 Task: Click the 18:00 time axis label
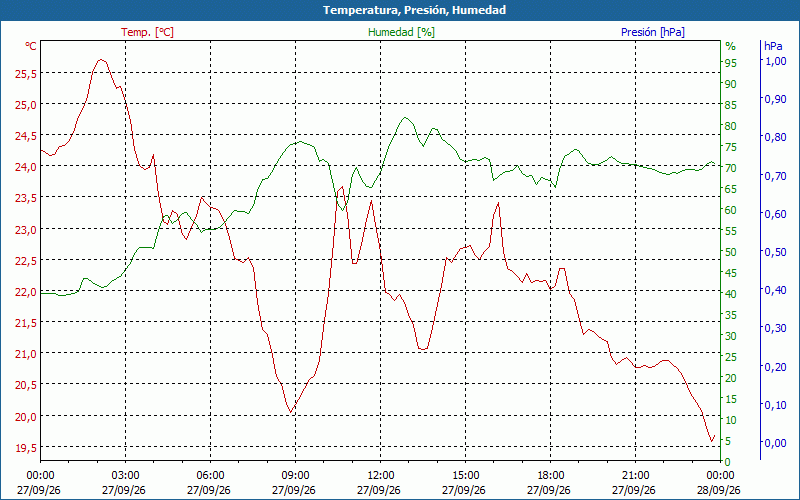550,476
